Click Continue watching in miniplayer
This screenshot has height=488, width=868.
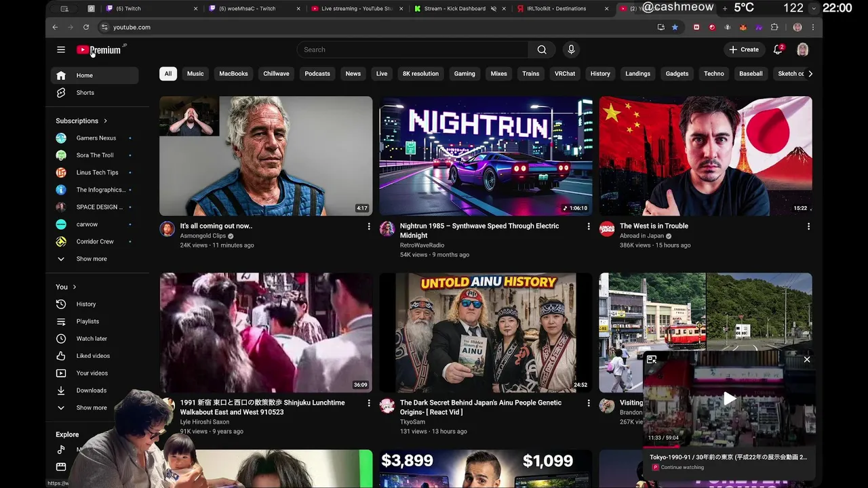(682, 468)
